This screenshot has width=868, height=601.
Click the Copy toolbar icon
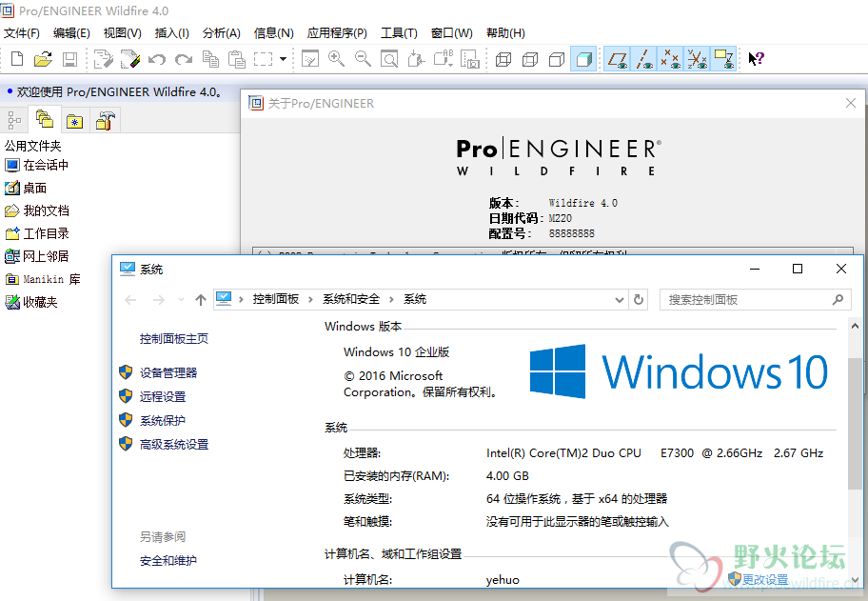[x=210, y=59]
